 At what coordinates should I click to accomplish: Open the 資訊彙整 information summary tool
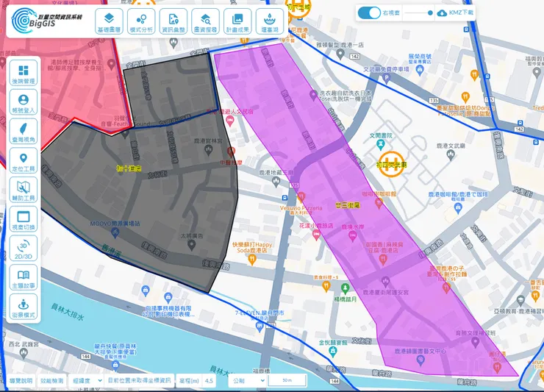pyautogui.click(x=173, y=21)
